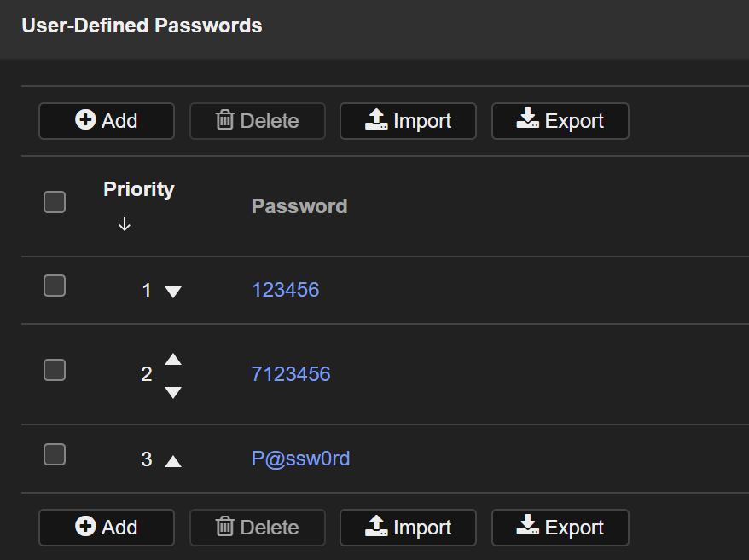Click the top Import button
Image resolution: width=749 pixels, height=560 pixels.
point(409,121)
